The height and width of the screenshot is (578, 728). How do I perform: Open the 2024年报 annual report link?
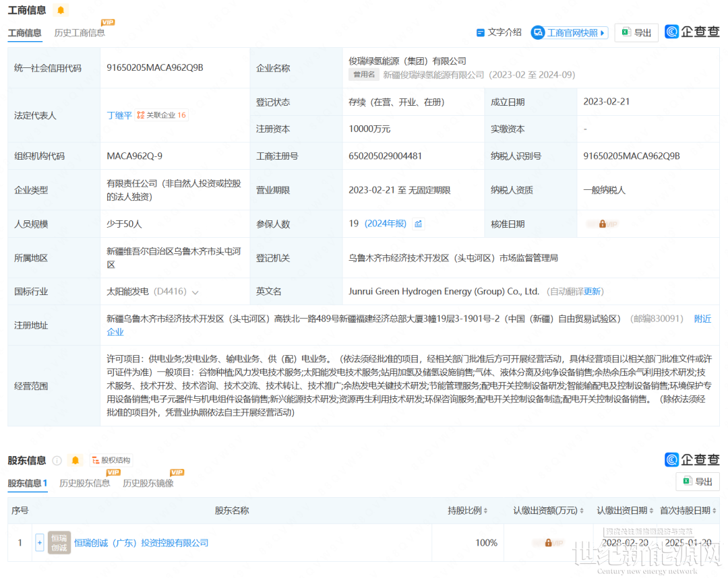pyautogui.click(x=386, y=224)
